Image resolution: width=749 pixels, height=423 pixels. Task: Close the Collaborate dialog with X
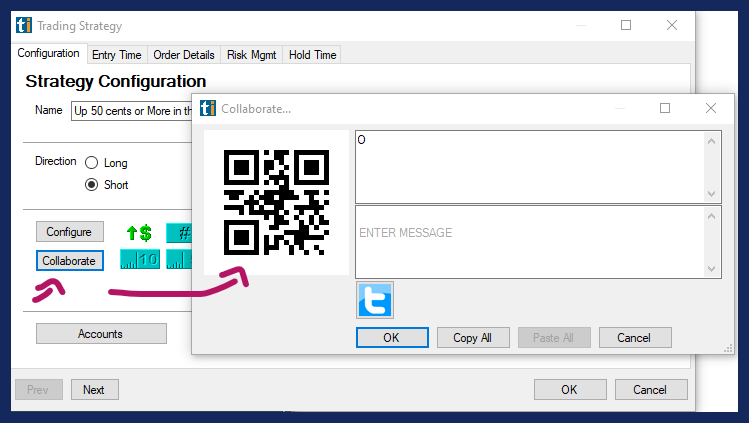coord(711,108)
